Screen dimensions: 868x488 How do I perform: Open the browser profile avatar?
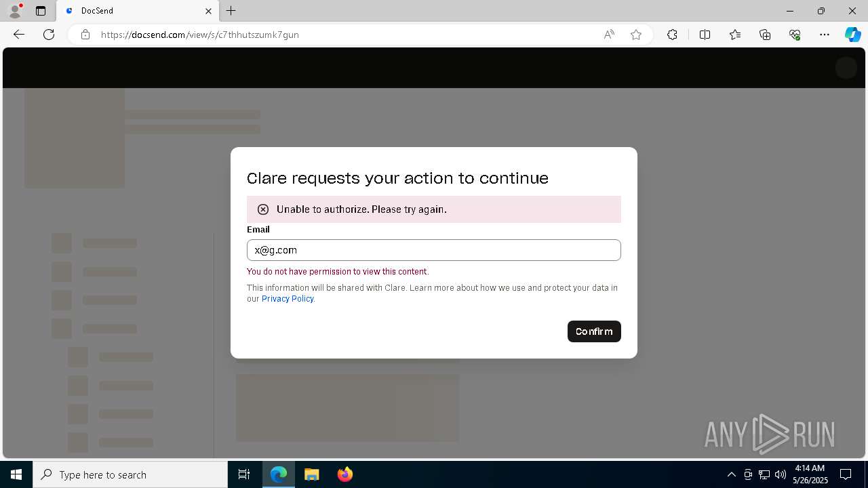click(15, 11)
